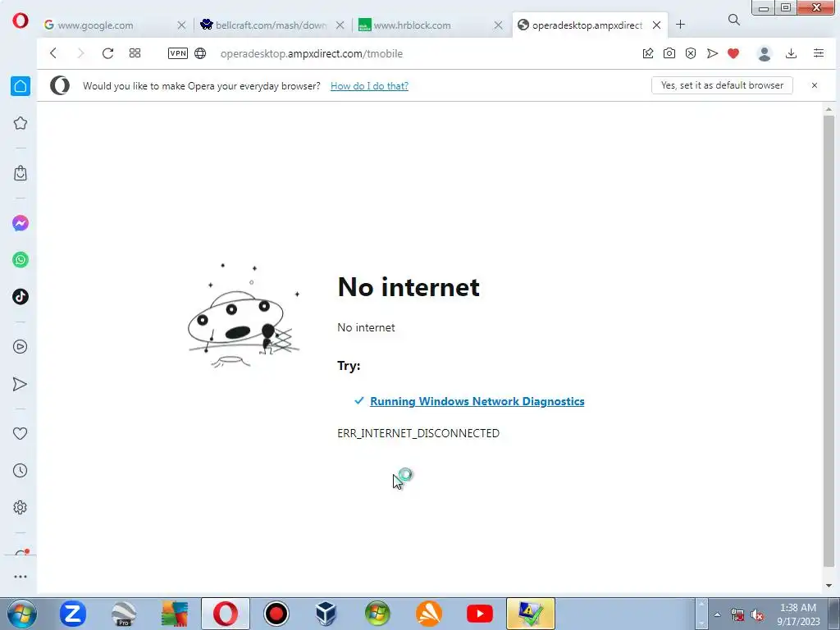The width and height of the screenshot is (840, 630).
Task: Open the downloads arrow icon
Action: [792, 53]
